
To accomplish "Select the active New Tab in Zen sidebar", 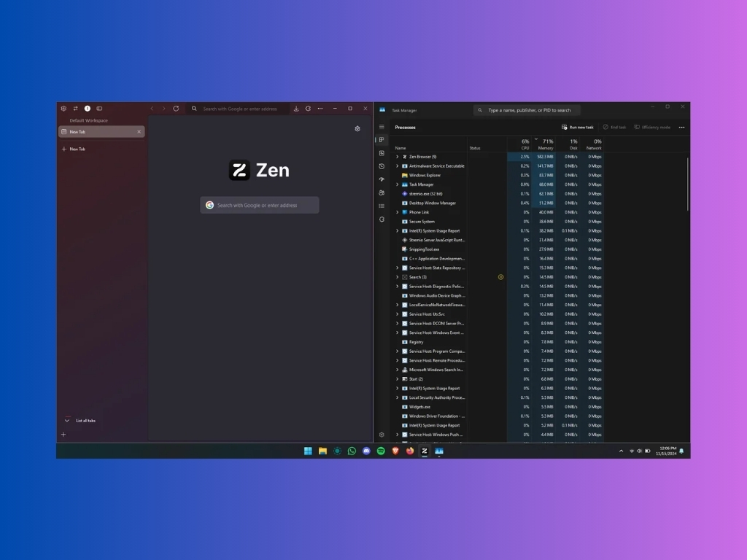I will [x=101, y=131].
